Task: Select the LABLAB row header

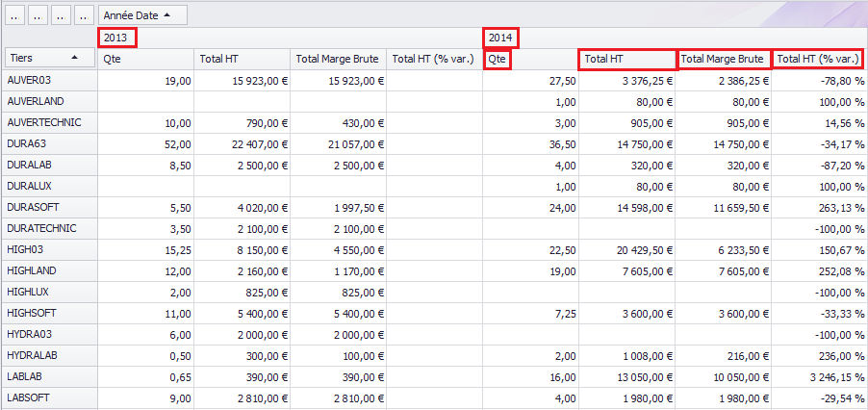Action: click(50, 377)
